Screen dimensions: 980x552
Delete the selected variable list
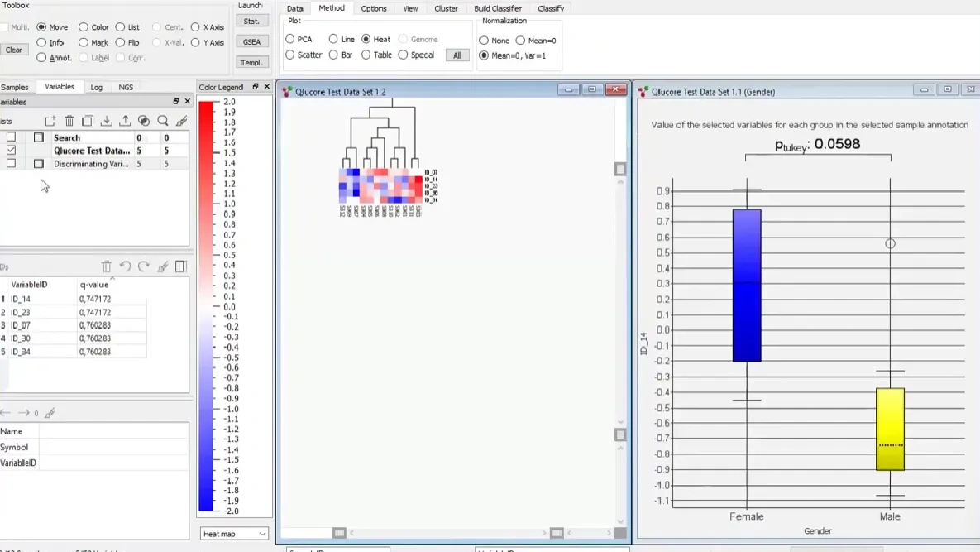[69, 121]
